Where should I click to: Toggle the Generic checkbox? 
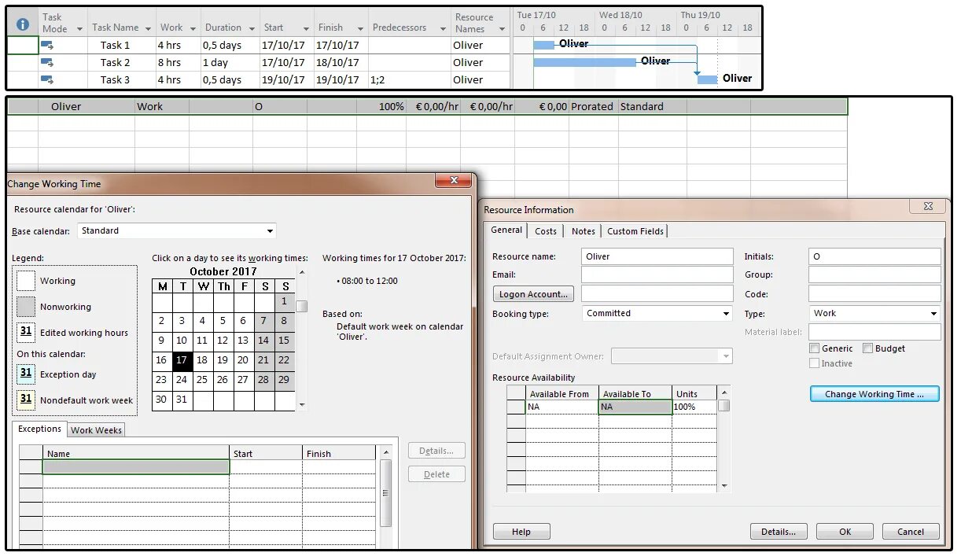tap(814, 348)
